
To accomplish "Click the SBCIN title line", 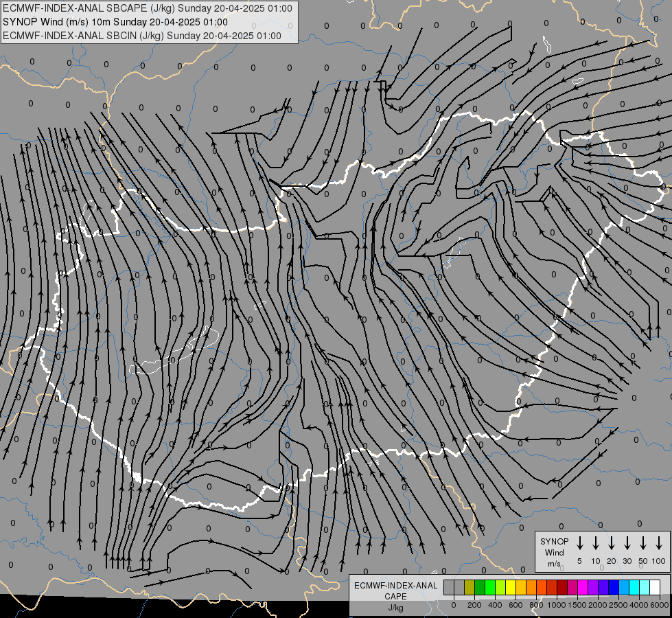I will tap(142, 36).
